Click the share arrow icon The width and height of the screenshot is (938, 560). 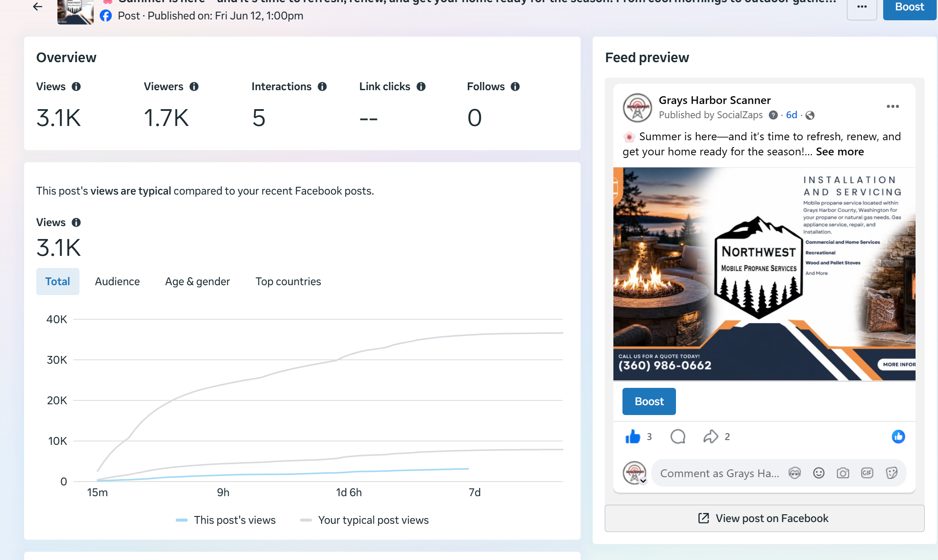711,437
